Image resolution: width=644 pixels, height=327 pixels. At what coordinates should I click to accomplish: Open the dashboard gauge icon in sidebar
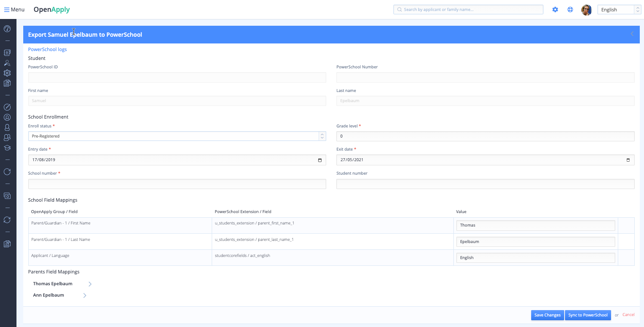7,29
